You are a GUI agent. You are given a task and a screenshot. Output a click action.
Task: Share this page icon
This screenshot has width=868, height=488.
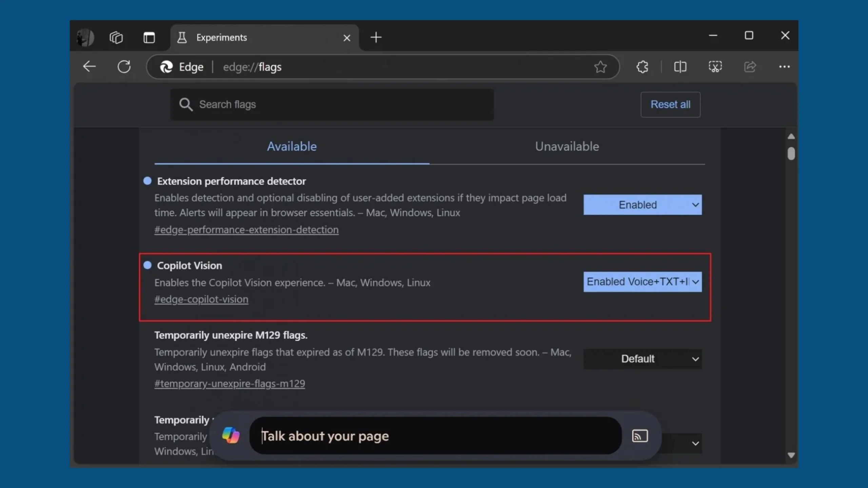(750, 66)
